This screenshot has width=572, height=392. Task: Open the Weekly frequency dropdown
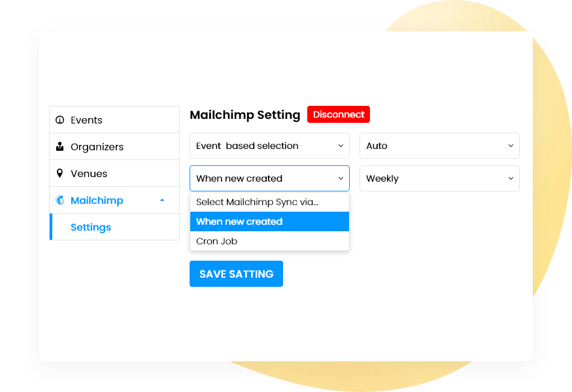(439, 178)
